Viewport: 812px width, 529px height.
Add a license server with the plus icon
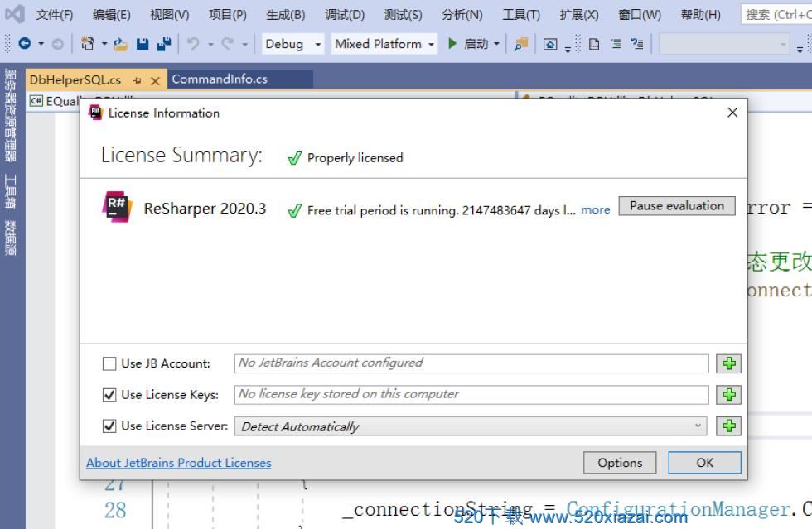[728, 426]
